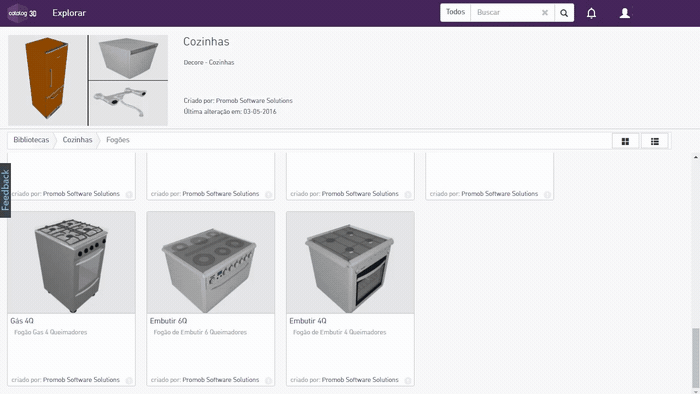Click the Buscar search input
The width and height of the screenshot is (700, 394).
coord(506,12)
